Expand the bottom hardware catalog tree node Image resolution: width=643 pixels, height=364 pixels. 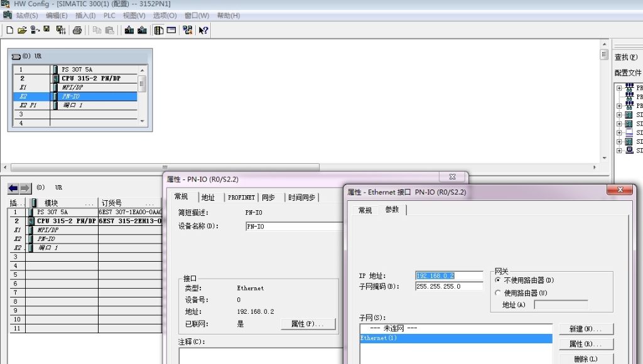point(619,151)
